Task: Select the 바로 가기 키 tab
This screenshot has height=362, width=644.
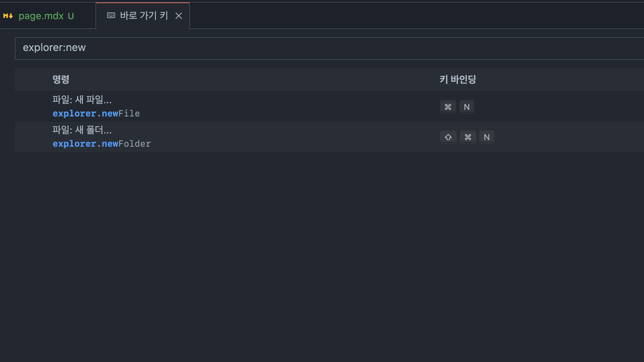Action: pos(143,15)
